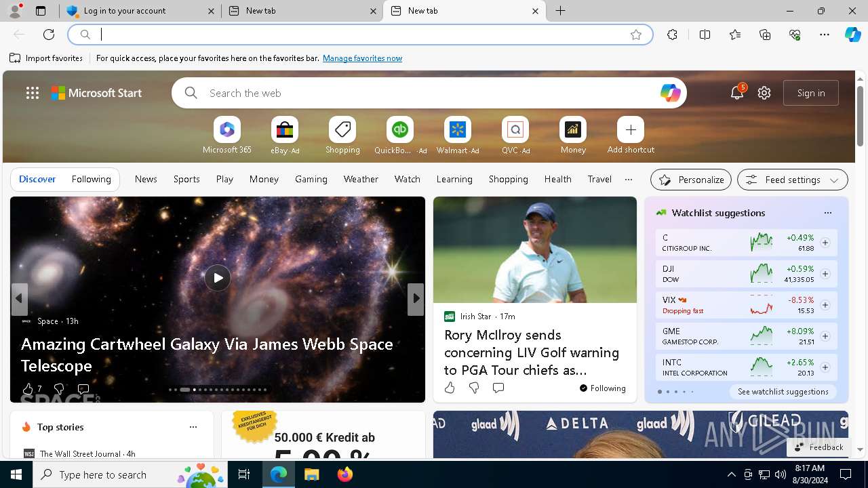
Task: Open Watchlist suggestions options menu
Action: [x=828, y=213]
